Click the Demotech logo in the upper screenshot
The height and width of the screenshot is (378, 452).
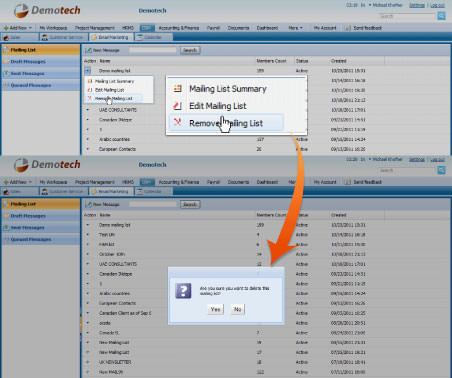(x=47, y=10)
